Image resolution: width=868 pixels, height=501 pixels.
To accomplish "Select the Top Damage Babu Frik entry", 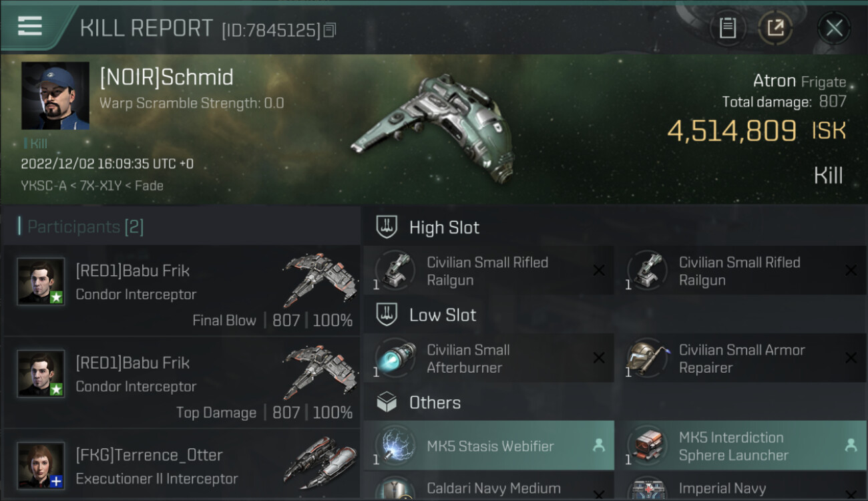I will (182, 382).
